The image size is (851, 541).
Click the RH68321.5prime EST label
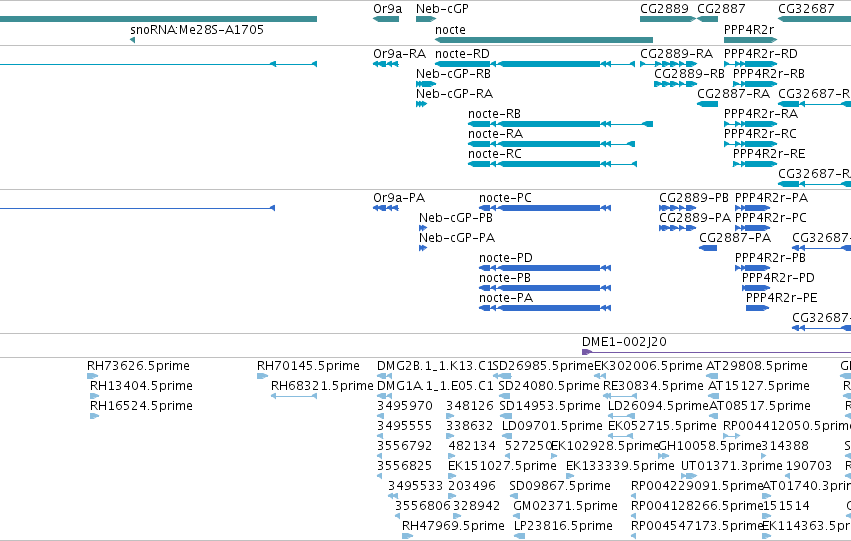tap(322, 386)
